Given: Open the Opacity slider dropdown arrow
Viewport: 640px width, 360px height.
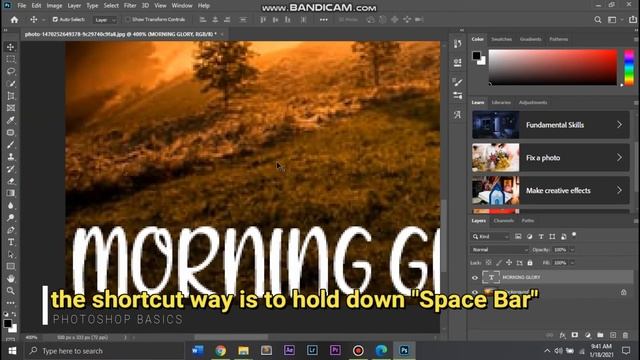Looking at the screenshot, I should click(x=572, y=249).
